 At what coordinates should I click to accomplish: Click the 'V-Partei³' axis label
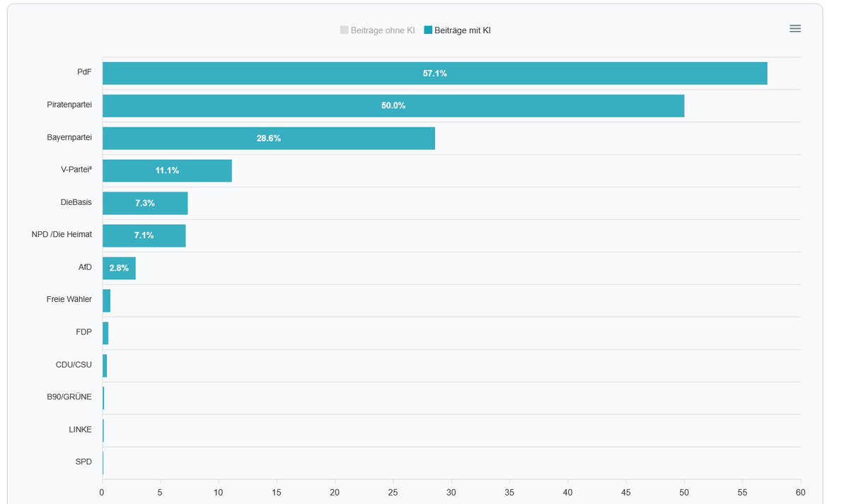point(76,170)
